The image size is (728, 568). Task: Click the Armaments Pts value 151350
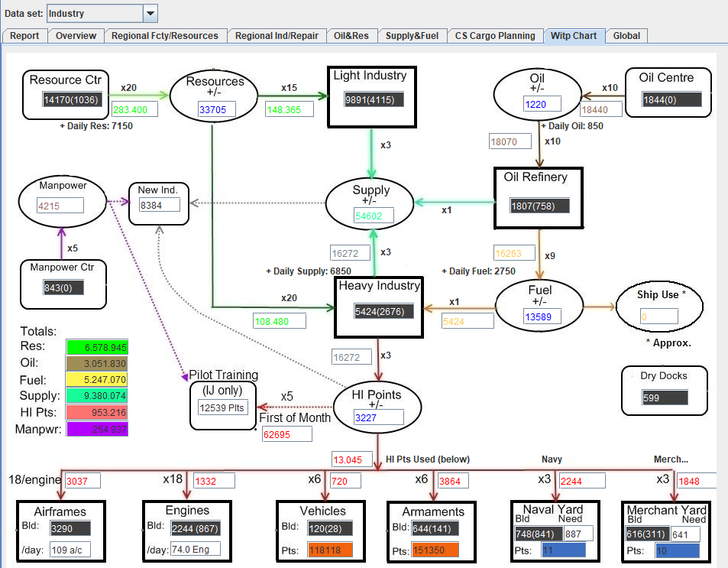tap(435, 550)
